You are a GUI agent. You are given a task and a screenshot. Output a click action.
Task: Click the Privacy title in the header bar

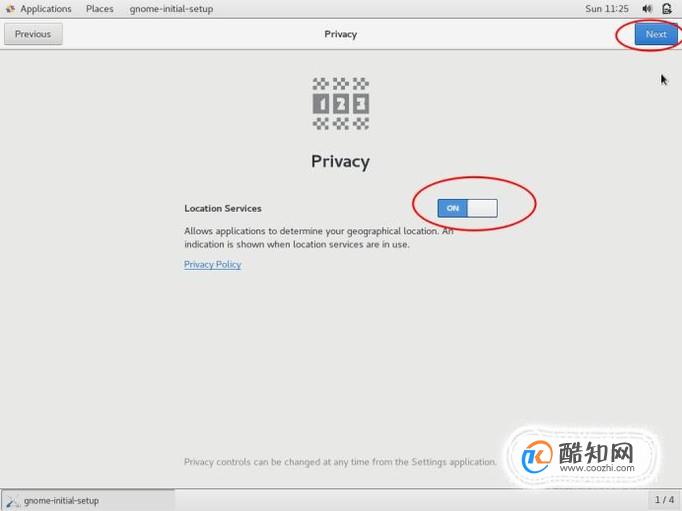(341, 34)
